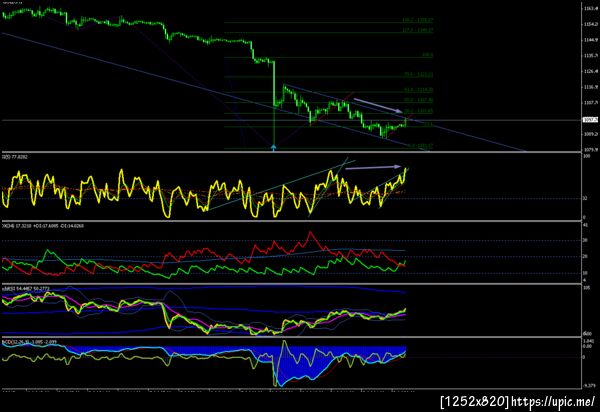The height and width of the screenshot is (412, 600).
Task: Click the 1126.4 value on the price scale
Action: tap(591, 71)
